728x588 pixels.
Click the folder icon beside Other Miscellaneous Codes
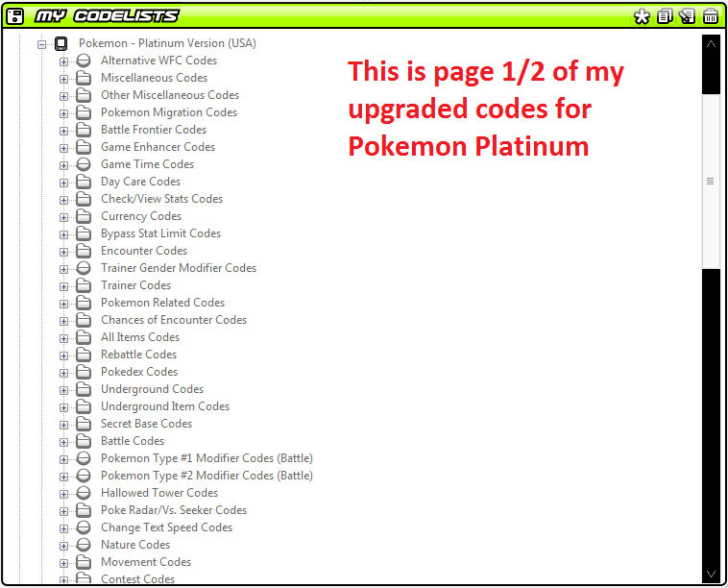pos(84,95)
